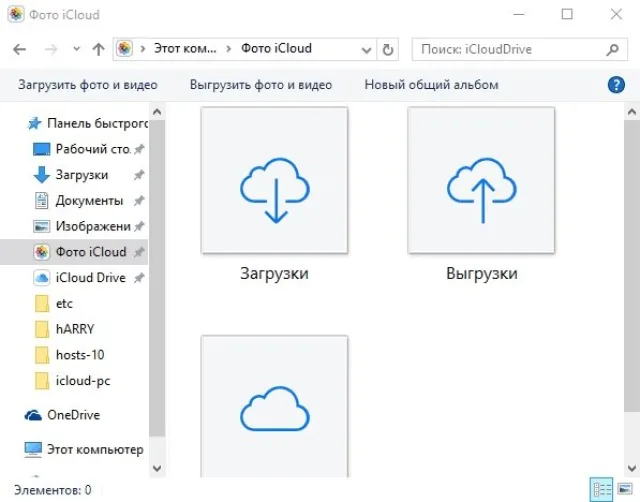Go forward with the right arrow

coord(51,49)
